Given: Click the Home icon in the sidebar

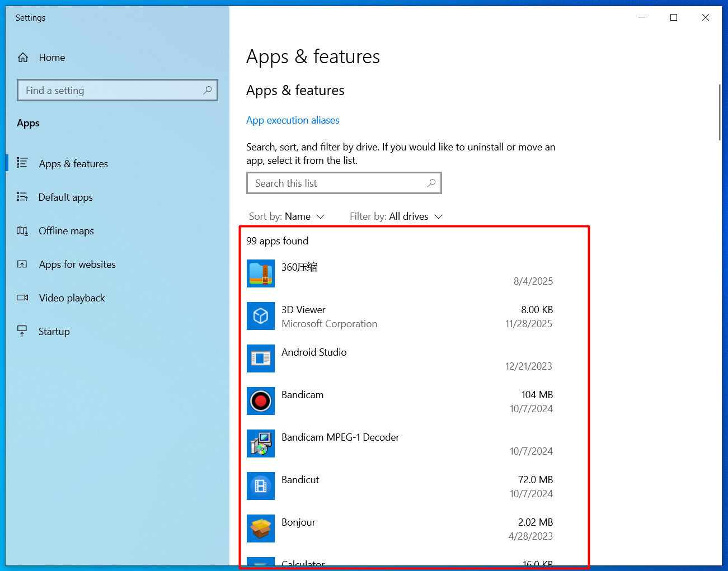Looking at the screenshot, I should click(x=23, y=58).
